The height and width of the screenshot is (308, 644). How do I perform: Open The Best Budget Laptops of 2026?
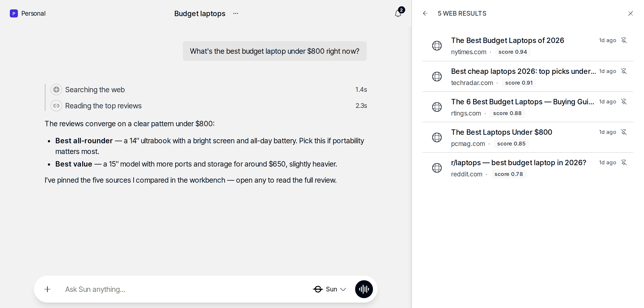(507, 40)
